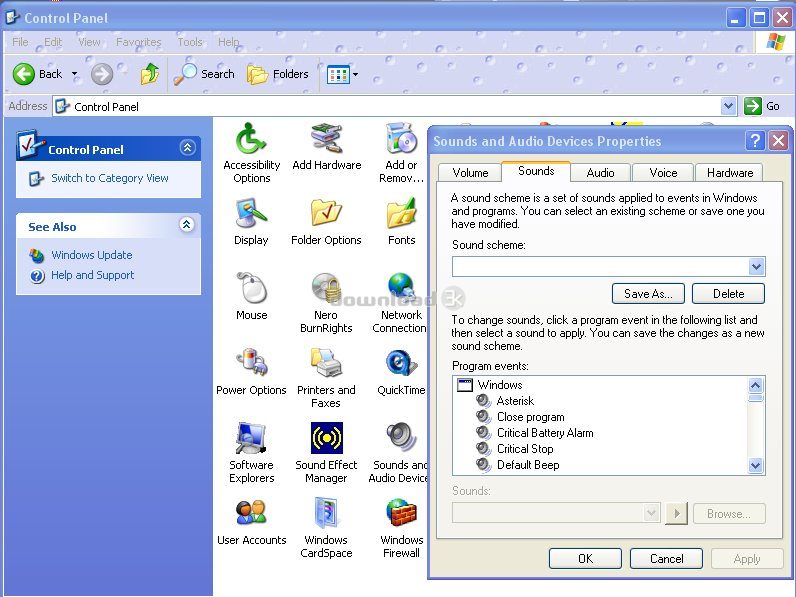
Task: Open the Edit menu
Action: [x=53, y=42]
